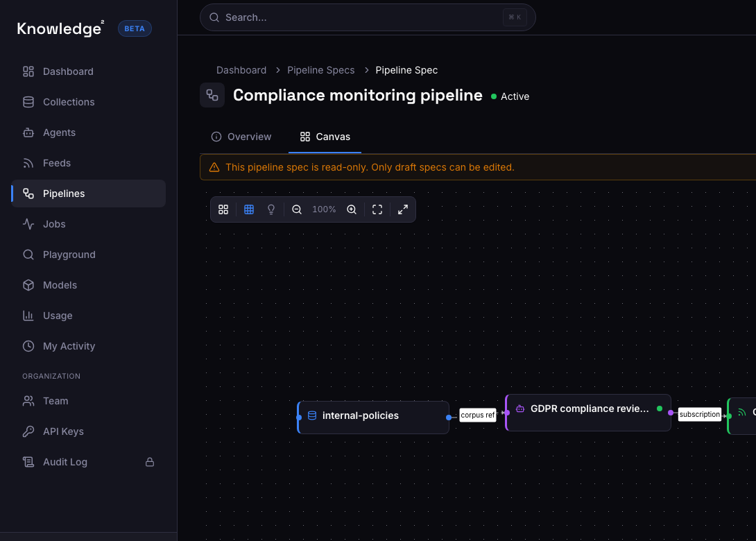Viewport: 756px width, 541px height.
Task: Open the Usage page via its chart icon
Action: click(x=28, y=316)
